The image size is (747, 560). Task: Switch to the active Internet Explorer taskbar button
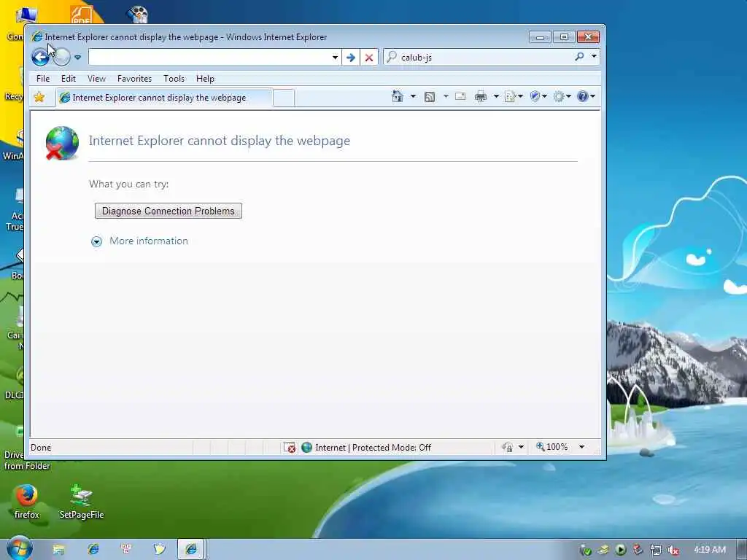(191, 550)
